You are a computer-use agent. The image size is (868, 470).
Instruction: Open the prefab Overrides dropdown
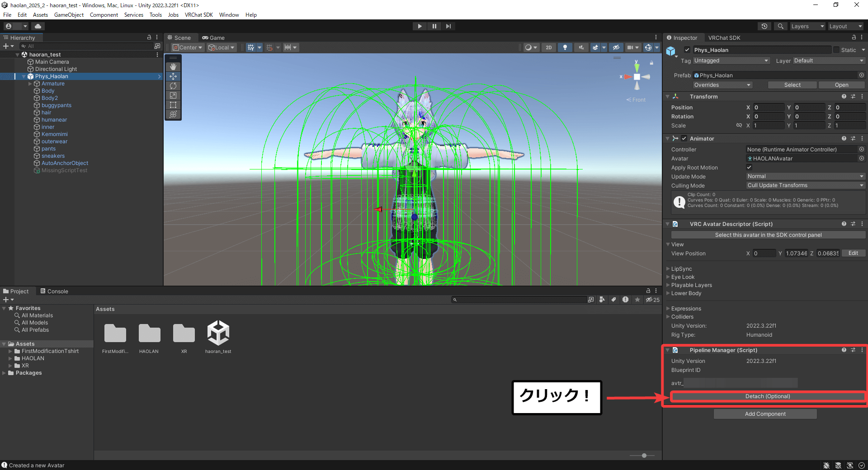pos(722,85)
